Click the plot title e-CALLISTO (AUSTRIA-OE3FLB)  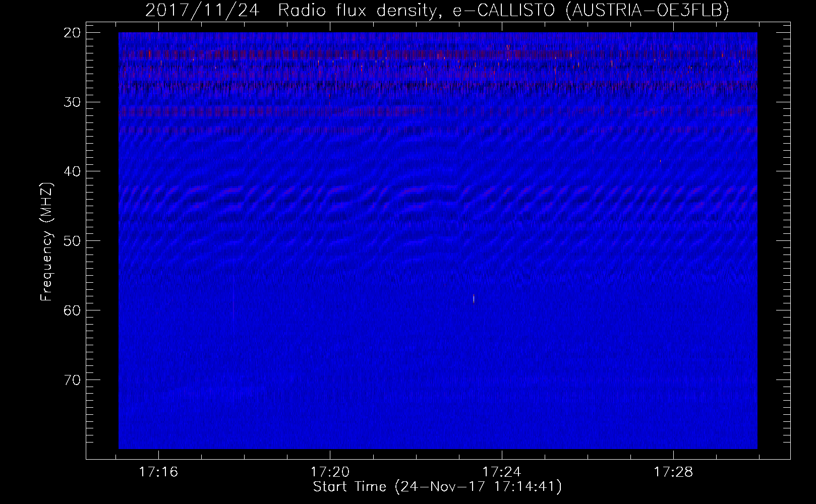(591, 11)
